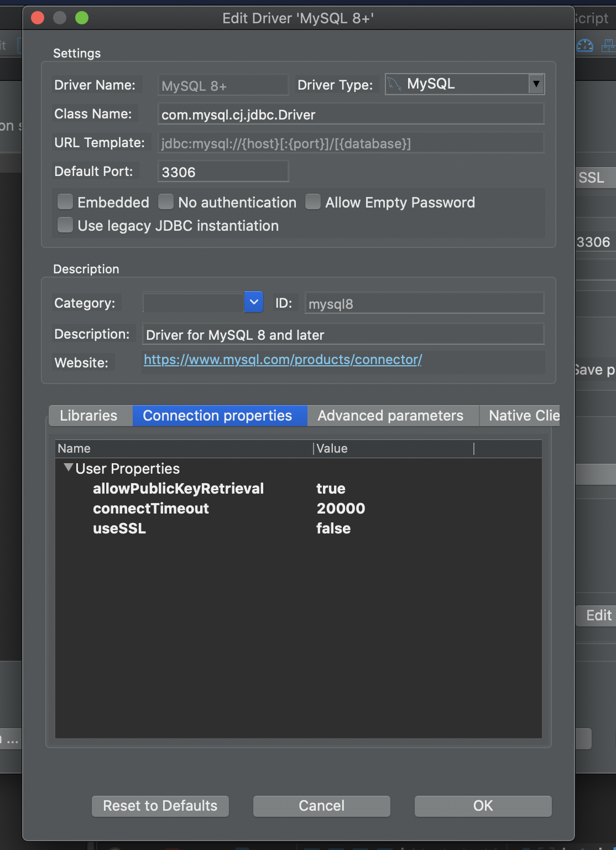Open the SSL tab in the background window

(596, 178)
